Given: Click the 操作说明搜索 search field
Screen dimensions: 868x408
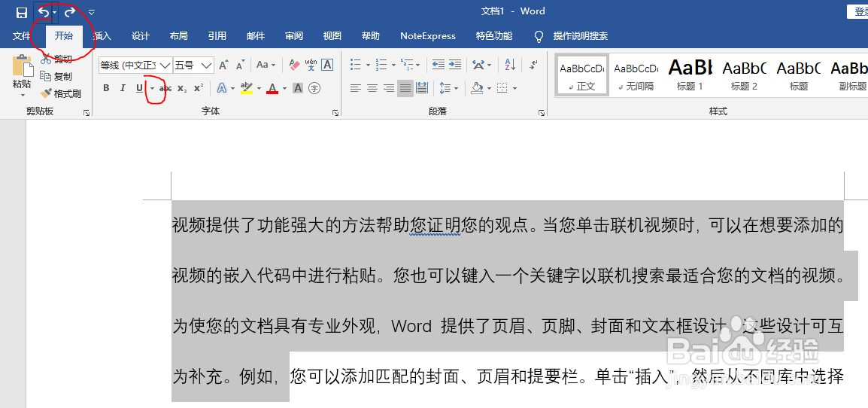Looking at the screenshot, I should [x=581, y=36].
